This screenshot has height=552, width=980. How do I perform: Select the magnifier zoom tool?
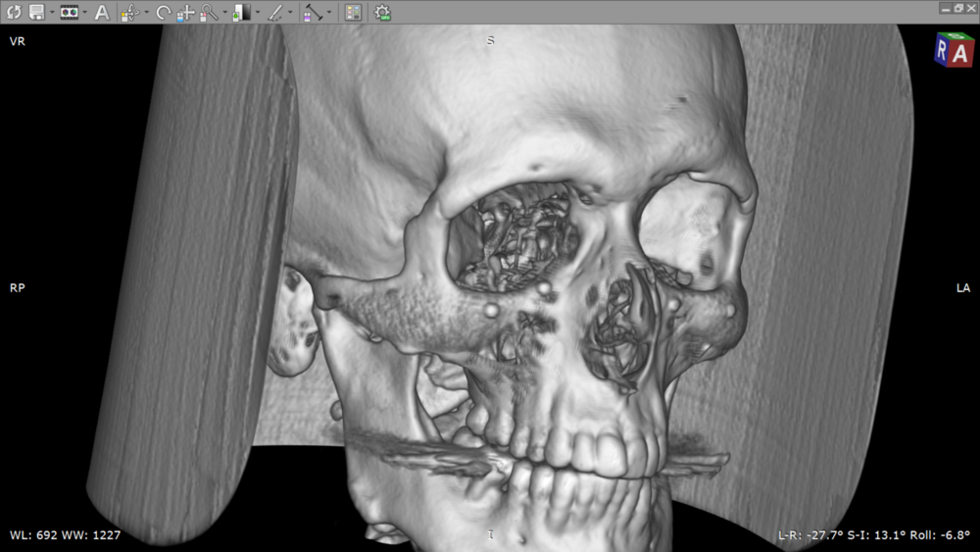coord(209,13)
